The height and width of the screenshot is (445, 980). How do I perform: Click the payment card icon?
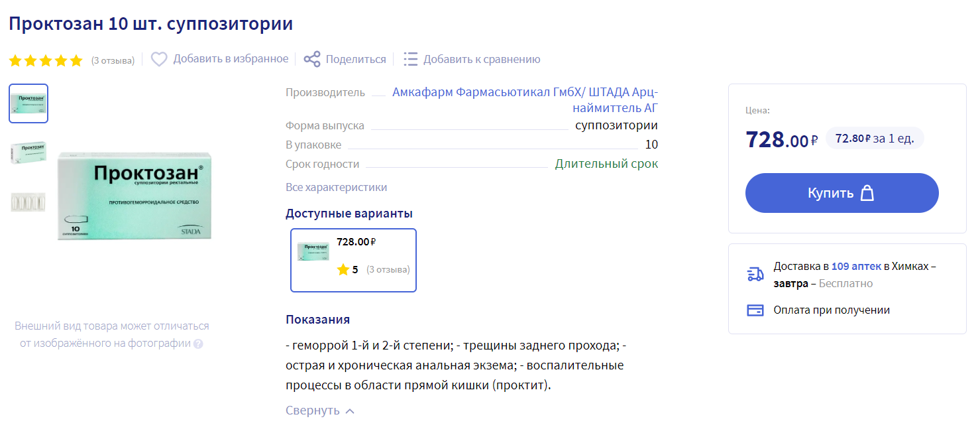(x=755, y=310)
